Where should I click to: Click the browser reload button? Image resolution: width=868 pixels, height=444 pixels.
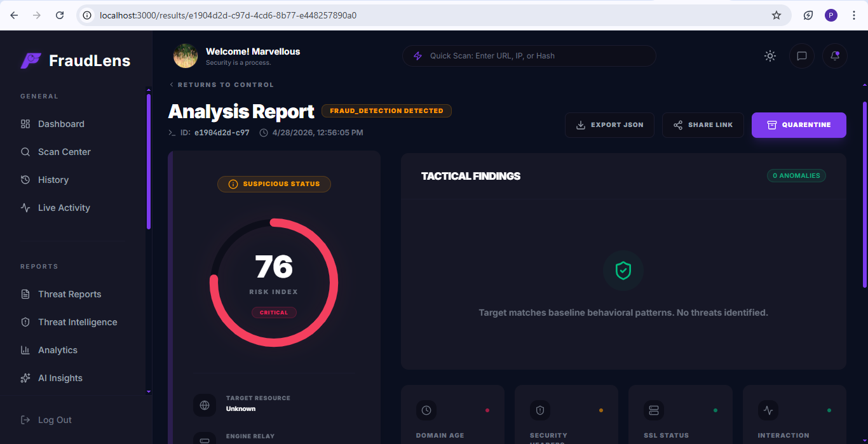click(x=60, y=15)
